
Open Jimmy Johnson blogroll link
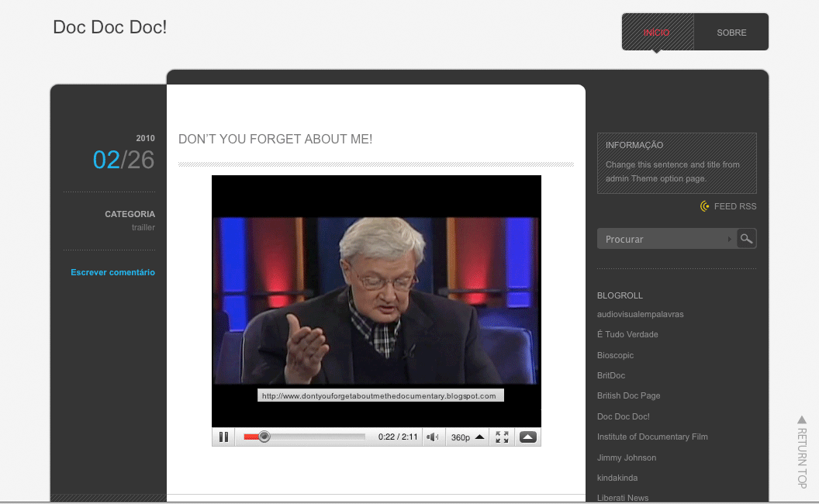click(626, 457)
